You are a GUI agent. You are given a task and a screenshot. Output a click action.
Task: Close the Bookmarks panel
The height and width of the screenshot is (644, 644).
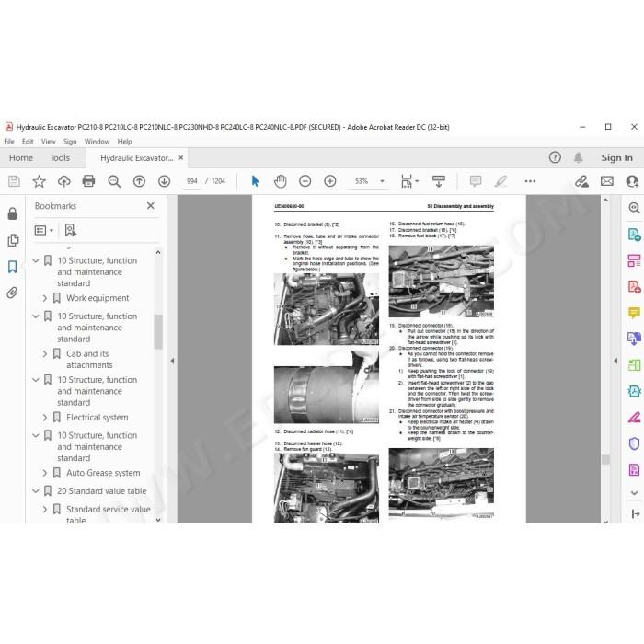coord(151,206)
